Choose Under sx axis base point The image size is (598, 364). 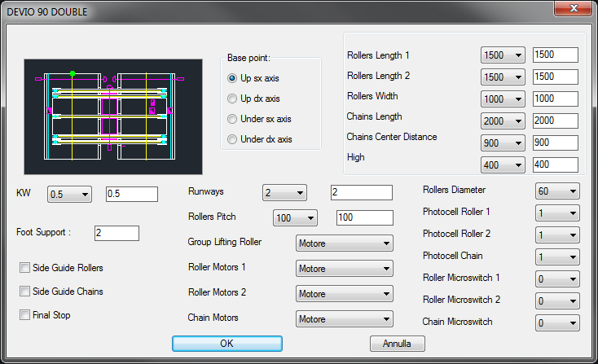click(232, 119)
